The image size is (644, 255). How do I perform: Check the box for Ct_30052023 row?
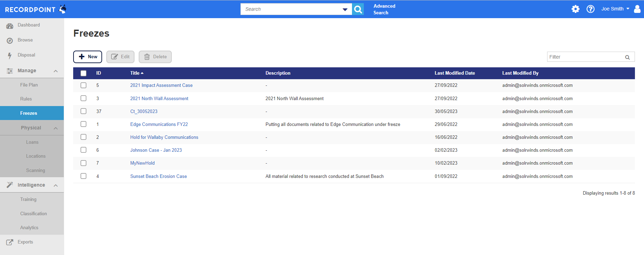click(83, 111)
